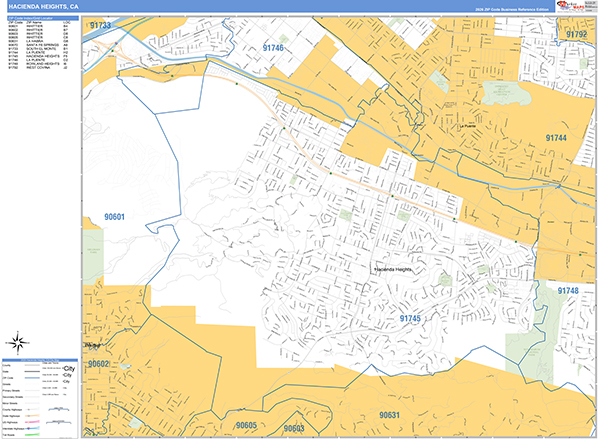The height and width of the screenshot is (439, 600).
Task: Click the 90631 ZIP code map label
Action: click(388, 414)
